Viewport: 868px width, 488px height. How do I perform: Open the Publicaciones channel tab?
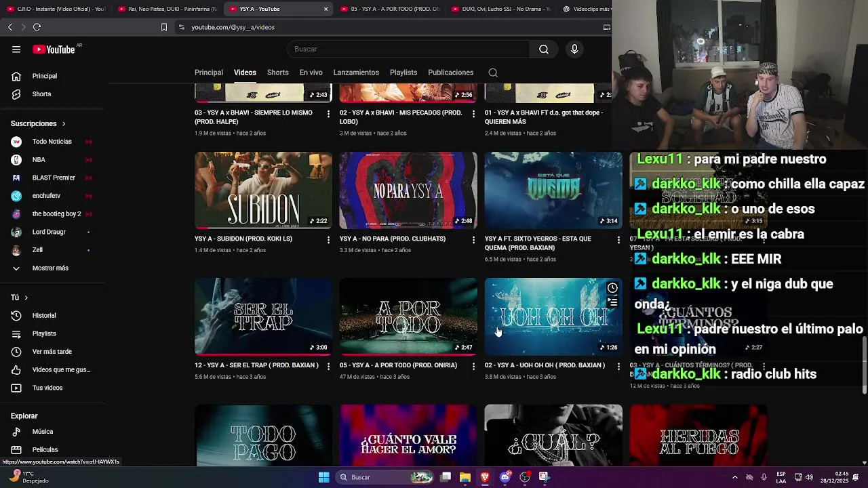coord(450,73)
